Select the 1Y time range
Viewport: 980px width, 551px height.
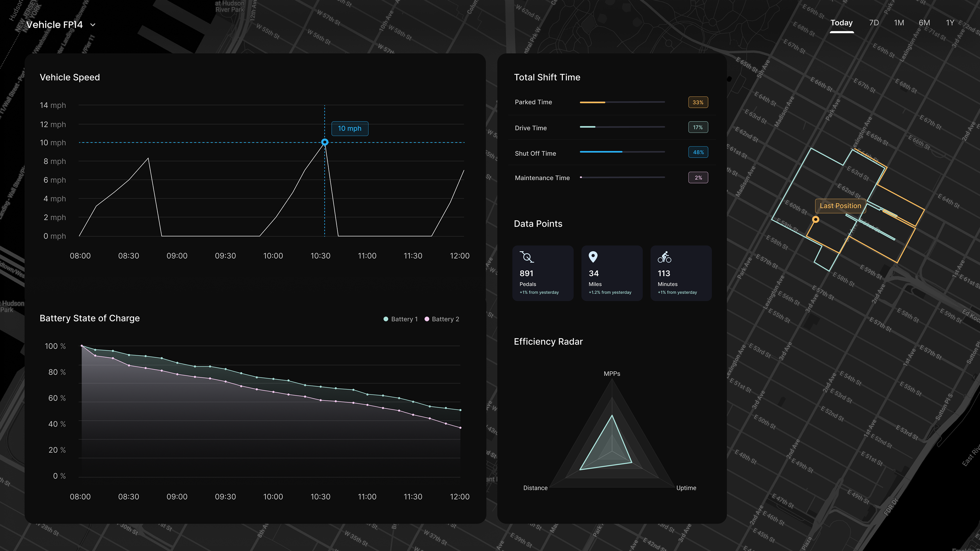(950, 23)
